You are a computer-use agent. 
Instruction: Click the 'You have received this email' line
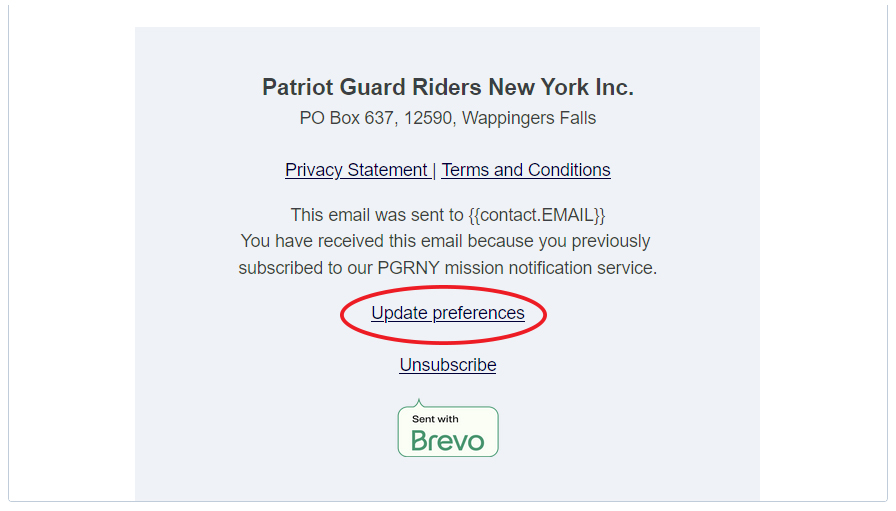(x=445, y=241)
